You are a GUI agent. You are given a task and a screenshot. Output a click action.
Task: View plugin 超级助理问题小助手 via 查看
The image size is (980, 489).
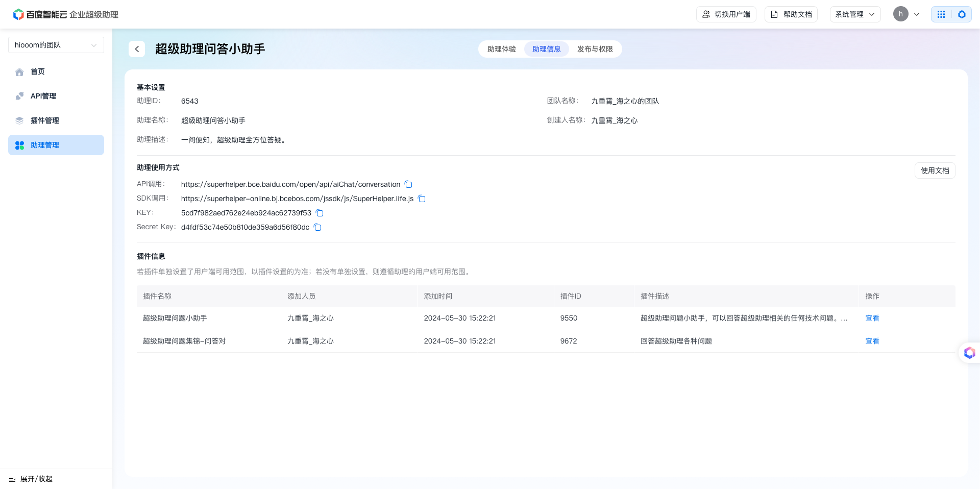click(872, 318)
